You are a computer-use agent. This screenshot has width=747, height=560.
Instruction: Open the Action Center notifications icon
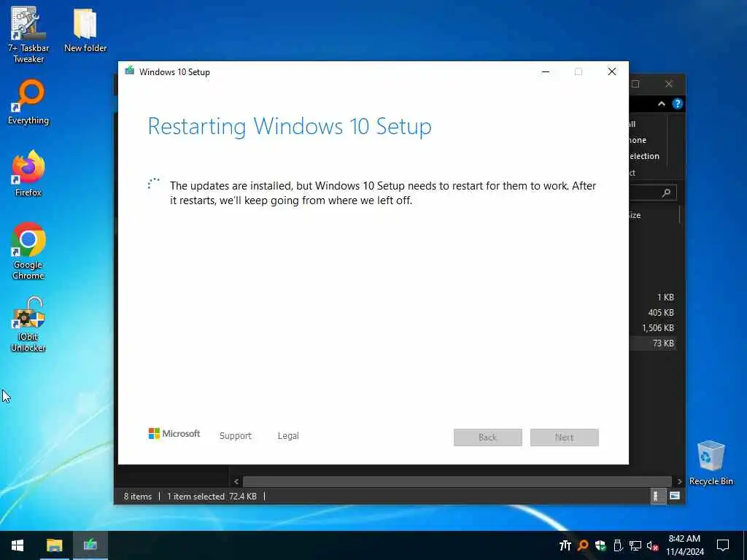[723, 545]
